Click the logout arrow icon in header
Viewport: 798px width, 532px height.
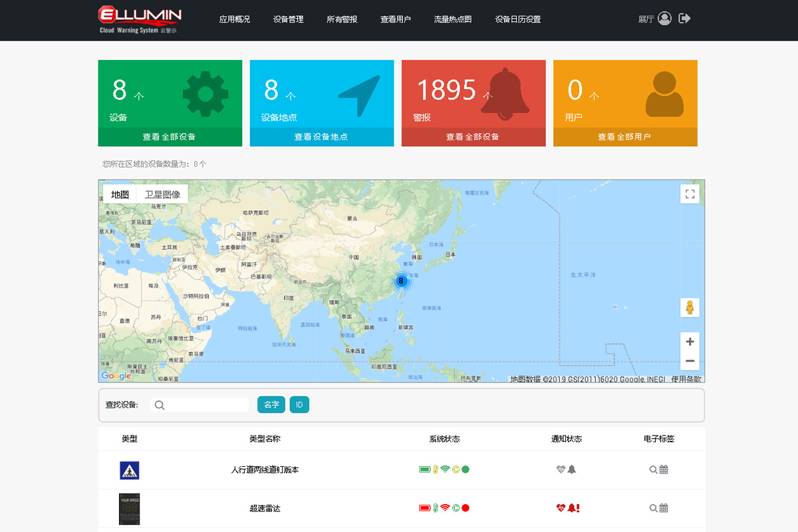pyautogui.click(x=684, y=19)
